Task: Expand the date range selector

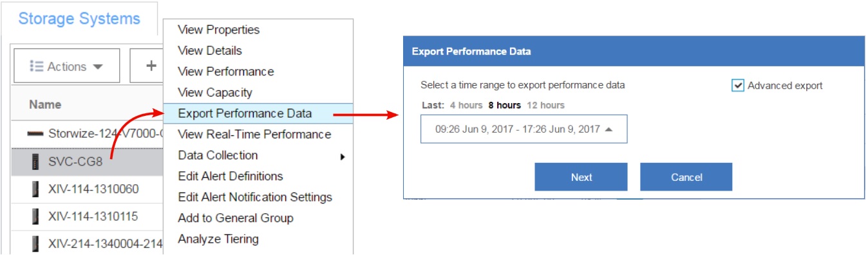Action: pos(524,129)
